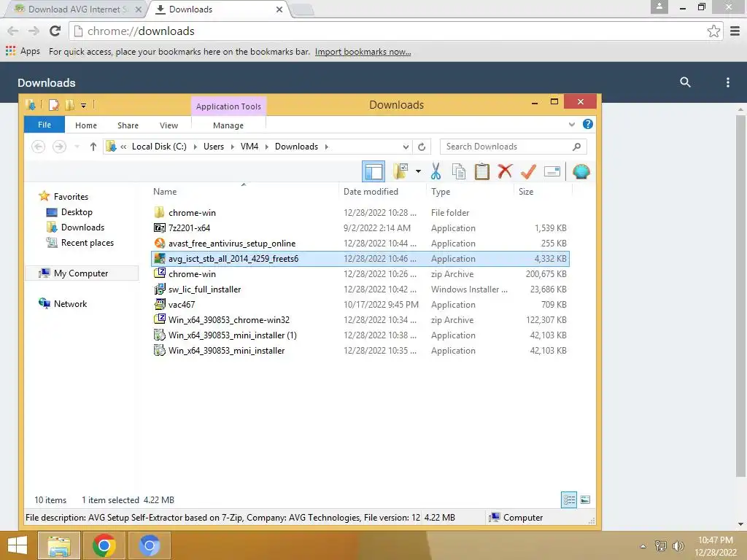The width and height of the screenshot is (747, 560).
Task: Click the Application Tools contextual tab
Action: [x=228, y=106]
